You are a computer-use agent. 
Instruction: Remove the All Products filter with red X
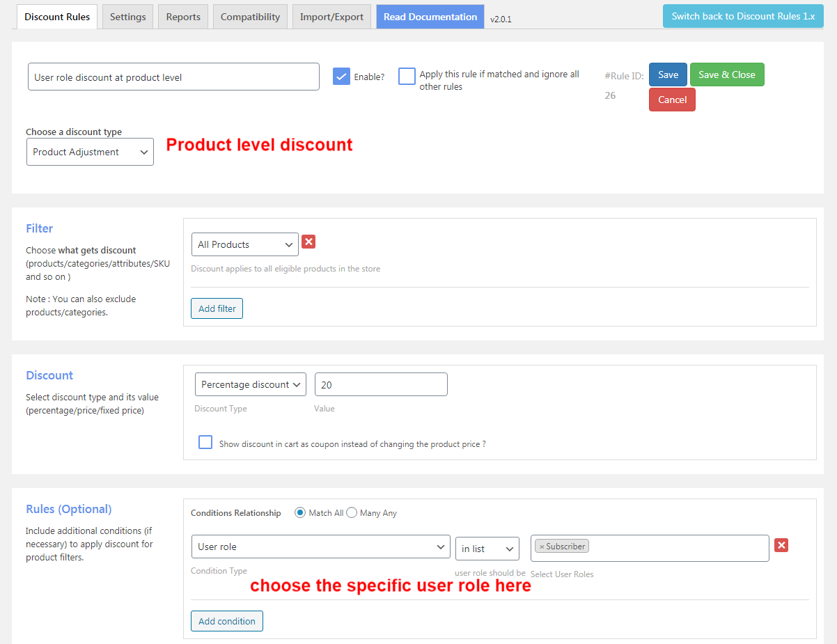tap(308, 242)
